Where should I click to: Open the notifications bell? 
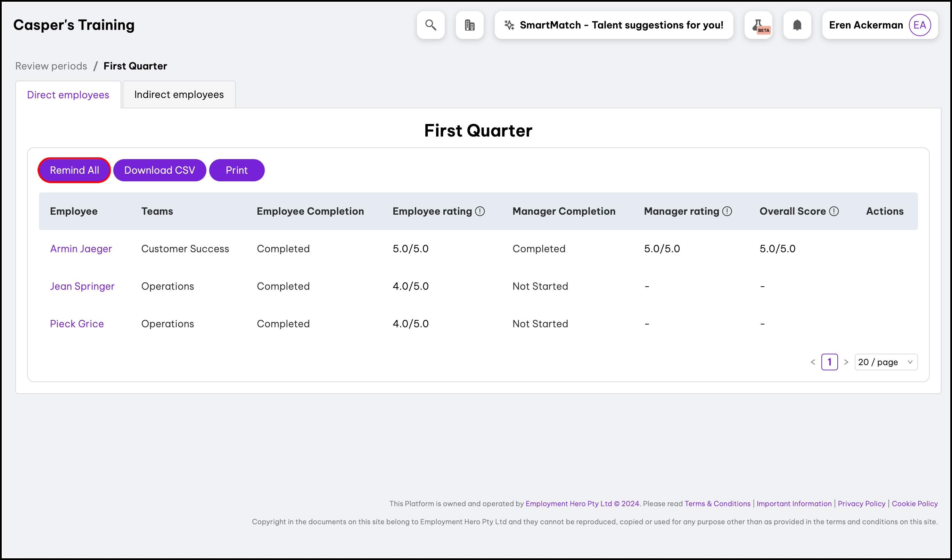coord(797,25)
